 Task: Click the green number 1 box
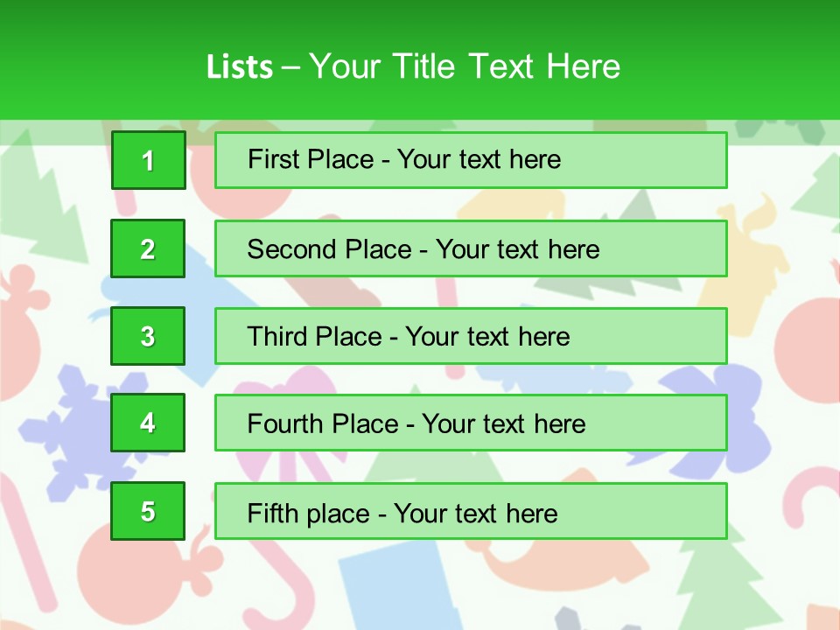coord(148,160)
